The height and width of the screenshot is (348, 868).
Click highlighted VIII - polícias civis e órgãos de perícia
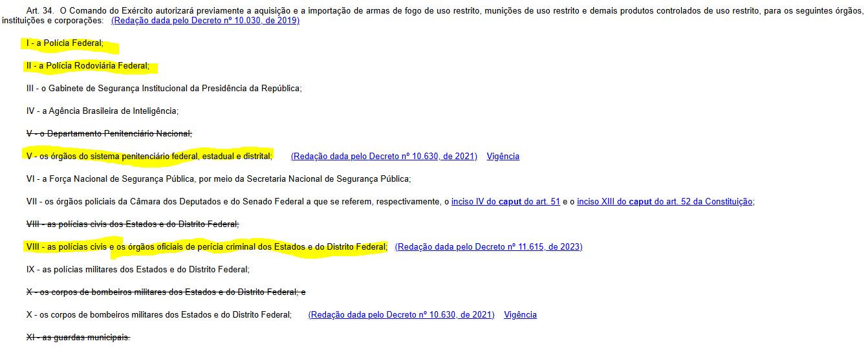pos(207,247)
